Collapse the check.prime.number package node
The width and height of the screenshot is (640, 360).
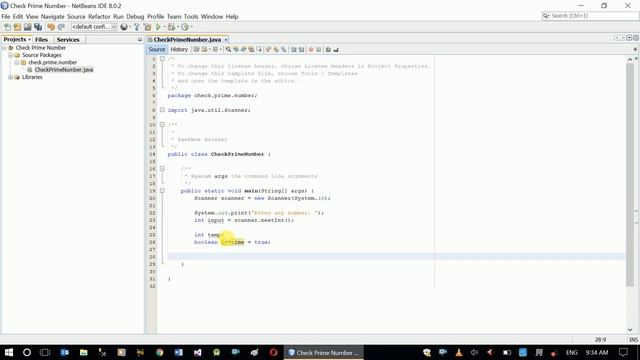point(17,62)
